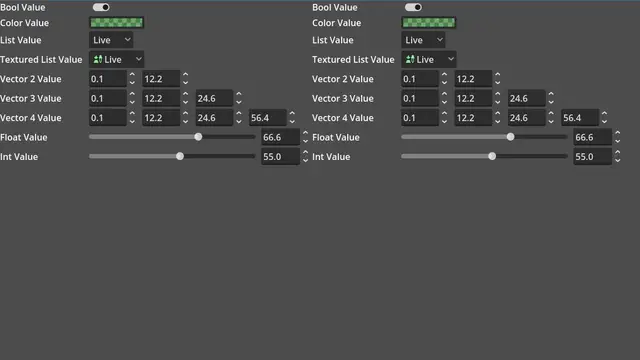Increment right Vector 4 Value second stepper
The width and height of the screenshot is (640, 360).
click(x=498, y=114)
